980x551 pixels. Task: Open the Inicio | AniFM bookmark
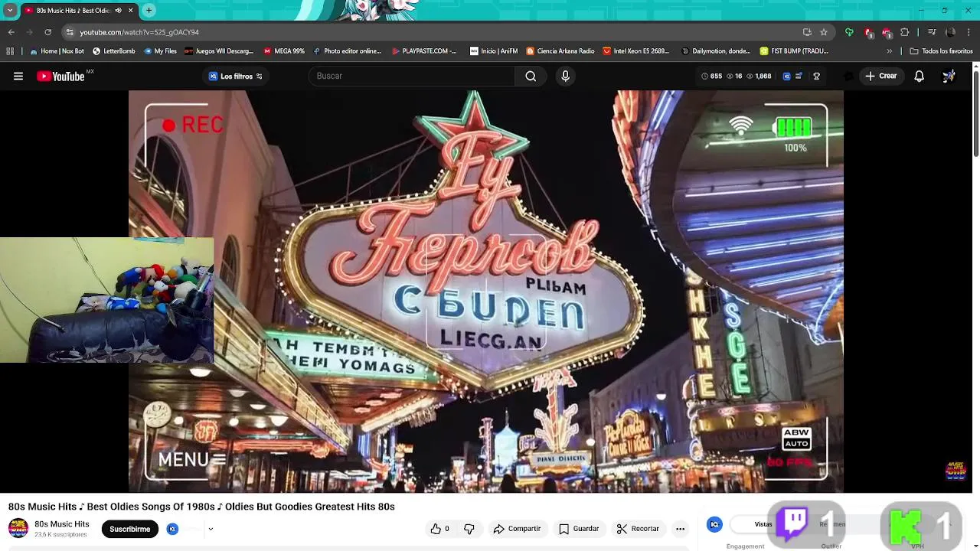tap(494, 51)
